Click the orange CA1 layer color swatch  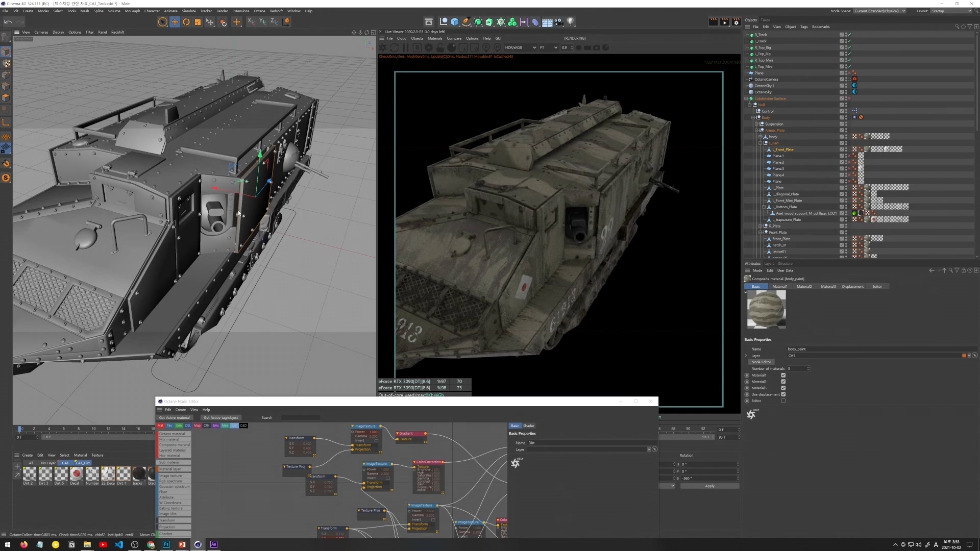point(964,356)
